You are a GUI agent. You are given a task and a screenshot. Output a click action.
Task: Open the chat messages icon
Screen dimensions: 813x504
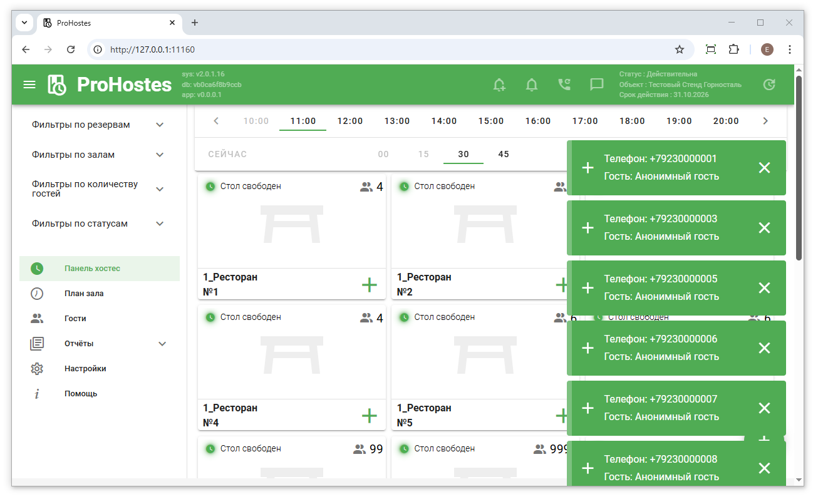tap(597, 85)
